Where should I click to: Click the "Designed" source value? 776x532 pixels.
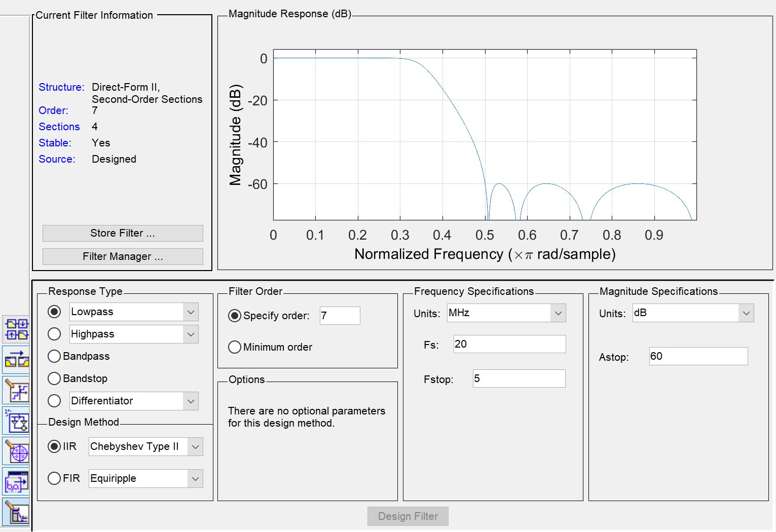click(114, 159)
